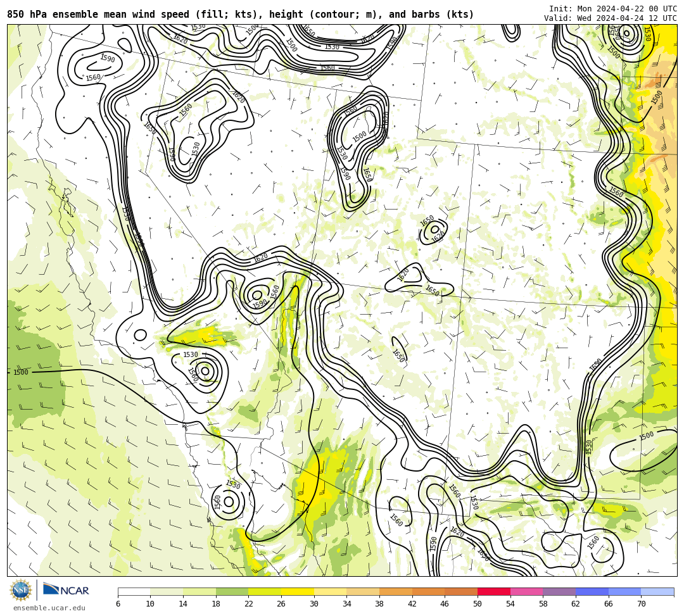684x616 pixels.
Task: Click the colorbar tick label 38
Action: coord(379,604)
